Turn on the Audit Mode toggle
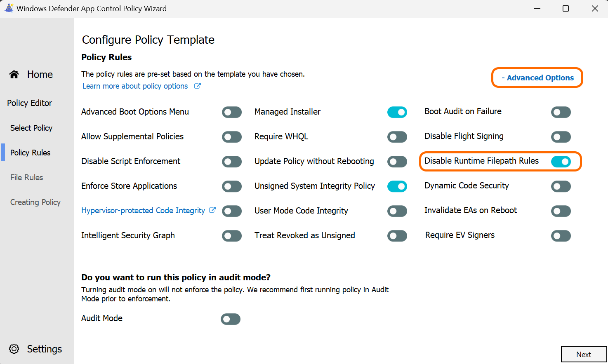The width and height of the screenshot is (608, 364). coord(231,319)
